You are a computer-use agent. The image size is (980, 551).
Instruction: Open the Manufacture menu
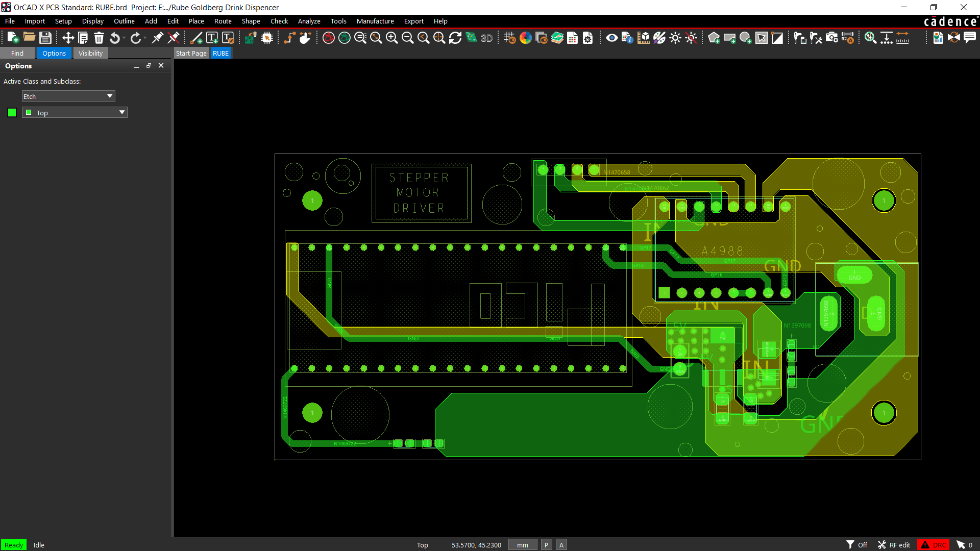pos(375,21)
